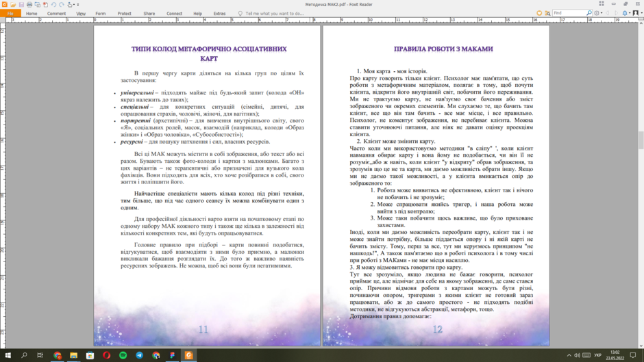
Task: Click the line '1. Моя карта - моя історія.'
Action: coord(392,71)
